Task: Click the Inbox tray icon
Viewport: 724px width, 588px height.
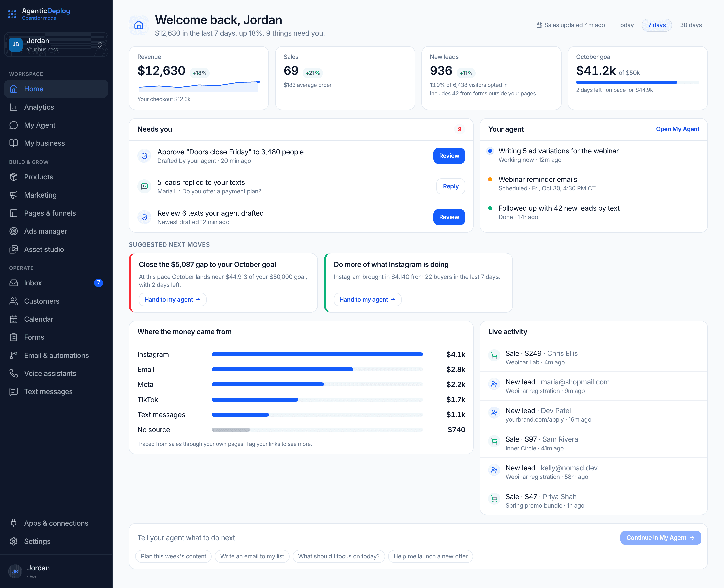Action: click(x=14, y=283)
